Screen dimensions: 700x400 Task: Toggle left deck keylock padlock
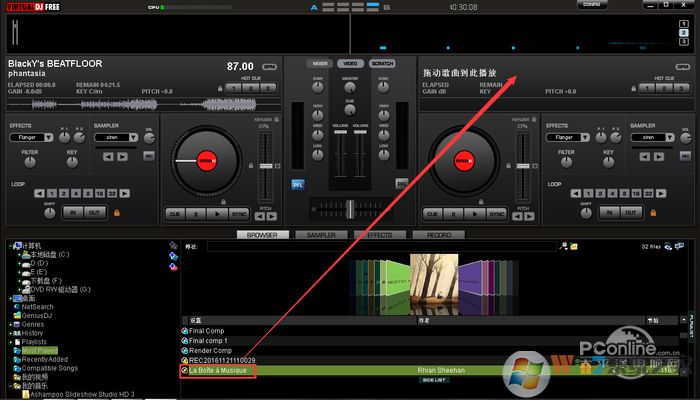pos(277,119)
